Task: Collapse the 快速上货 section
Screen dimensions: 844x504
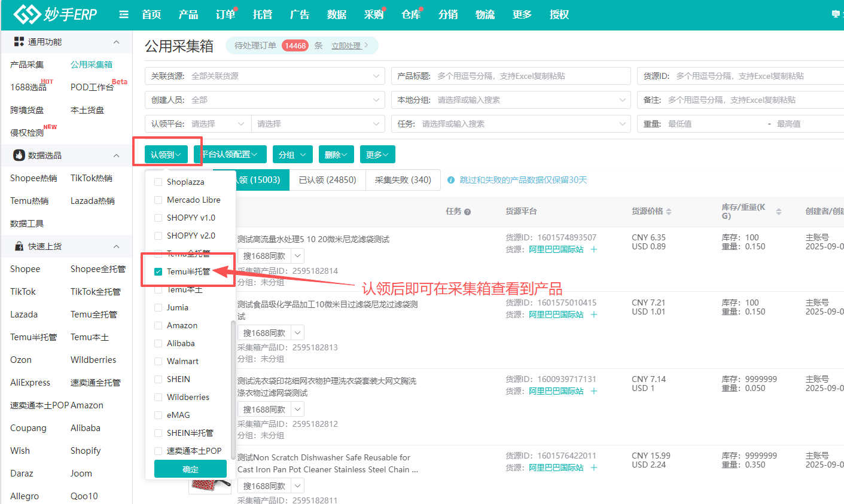Action: pos(117,246)
